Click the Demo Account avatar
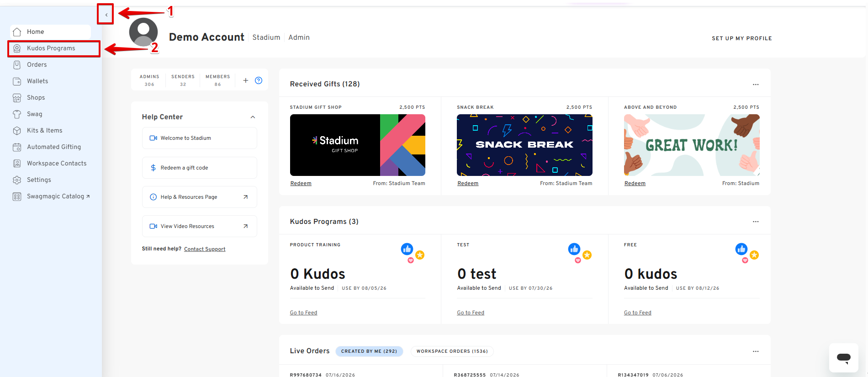This screenshot has height=377, width=868. point(143,32)
